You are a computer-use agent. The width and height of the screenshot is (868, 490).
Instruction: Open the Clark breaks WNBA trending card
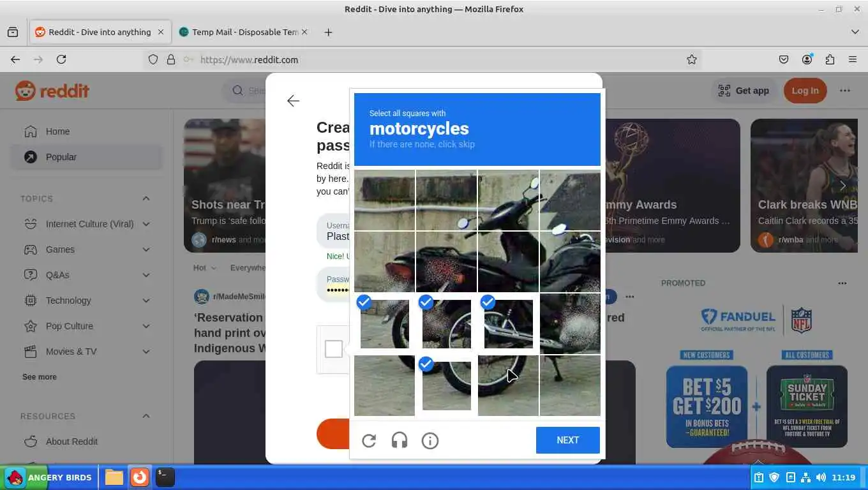pyautogui.click(x=804, y=186)
